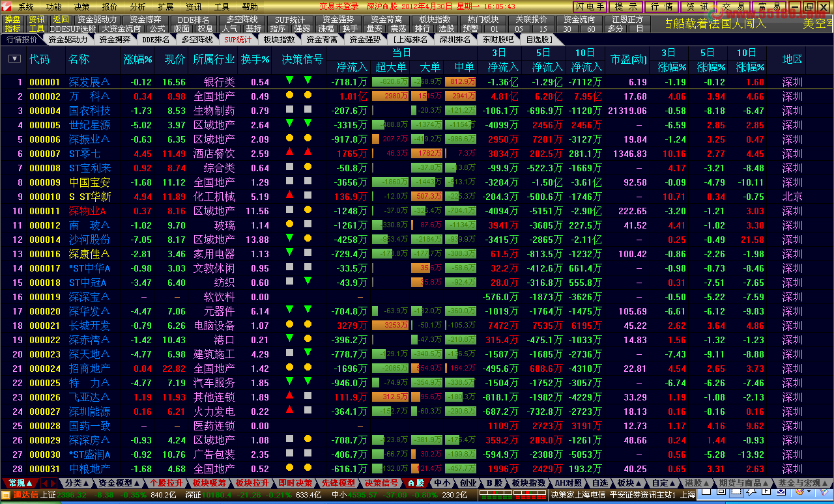The width and height of the screenshot is (834, 504).
Task: Click the DDESUP选股 toolbar button
Action: pyautogui.click(x=73, y=29)
